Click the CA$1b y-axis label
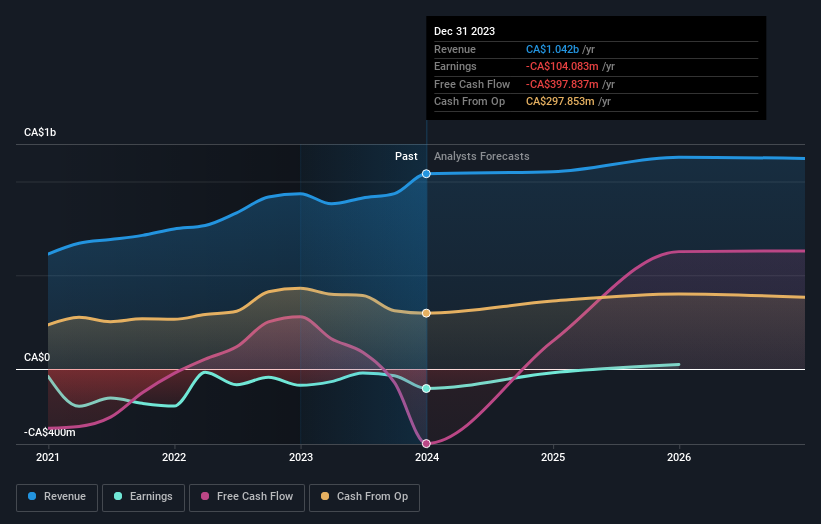821x524 pixels. pyautogui.click(x=40, y=132)
